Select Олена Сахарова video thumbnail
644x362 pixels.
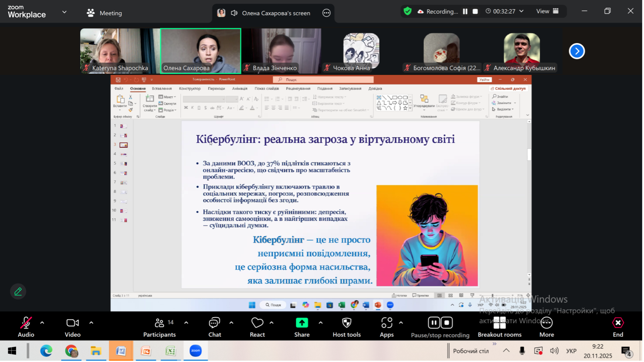tap(200, 51)
